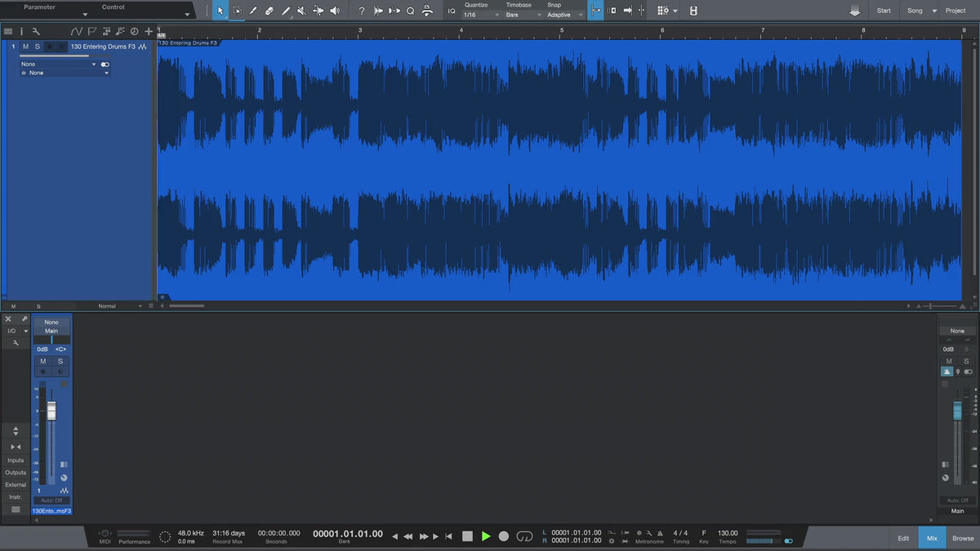Viewport: 980px width, 551px height.
Task: Activate the Listen (speaker) tool
Action: [x=334, y=11]
